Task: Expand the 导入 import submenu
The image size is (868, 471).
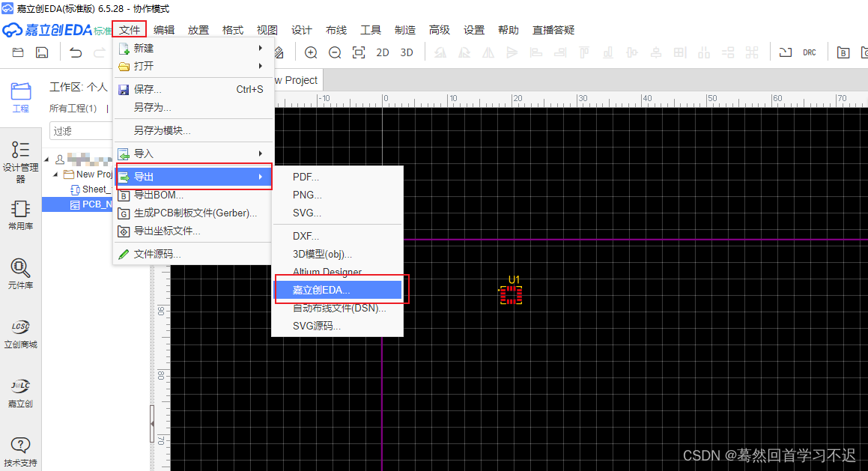Action: [193, 154]
